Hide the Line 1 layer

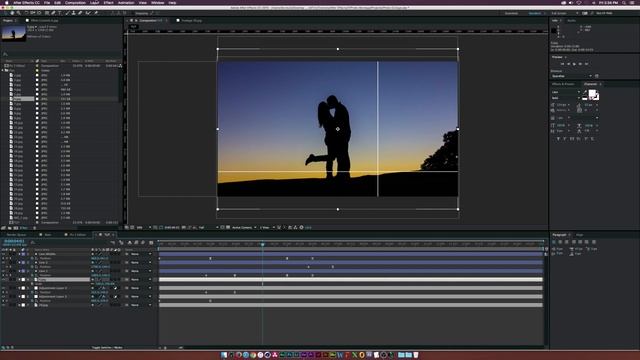3,271
